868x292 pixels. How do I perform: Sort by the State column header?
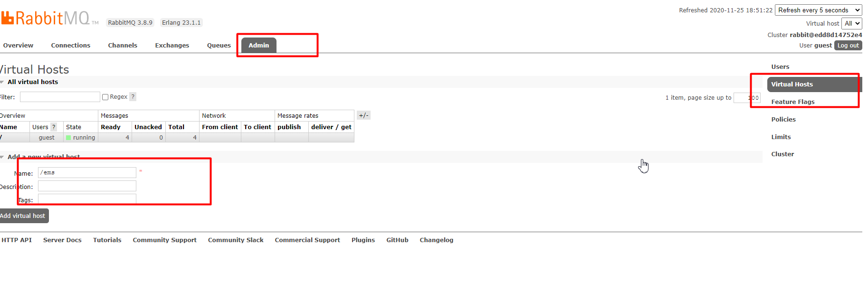click(x=74, y=127)
